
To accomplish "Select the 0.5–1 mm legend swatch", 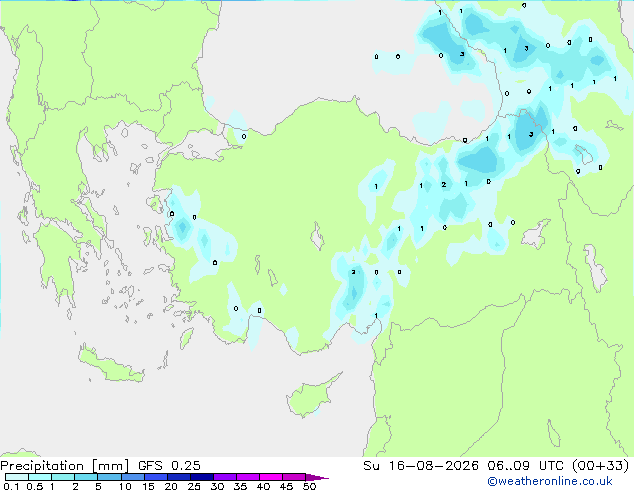I will click(x=40, y=477).
